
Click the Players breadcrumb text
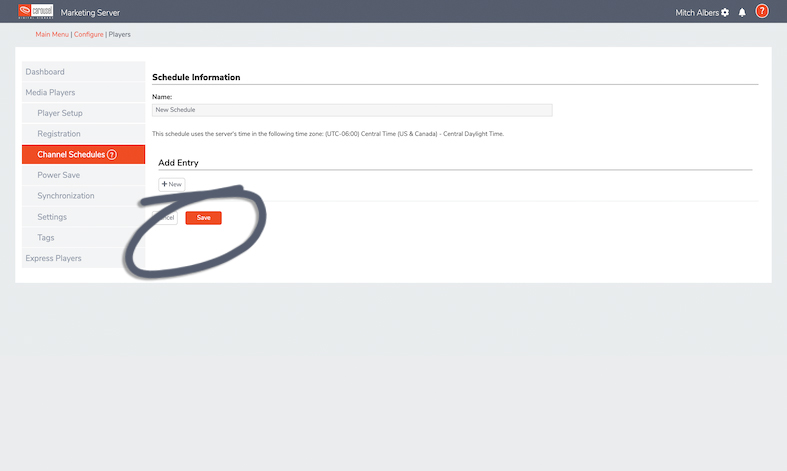click(119, 34)
